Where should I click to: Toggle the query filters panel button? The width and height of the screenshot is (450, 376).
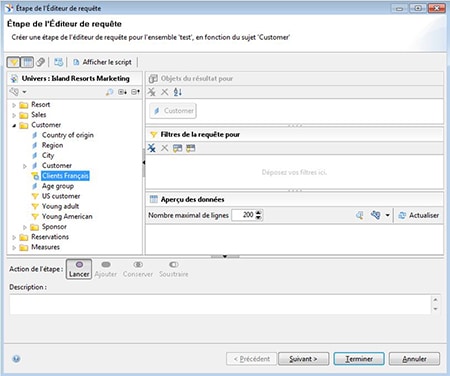click(13, 62)
